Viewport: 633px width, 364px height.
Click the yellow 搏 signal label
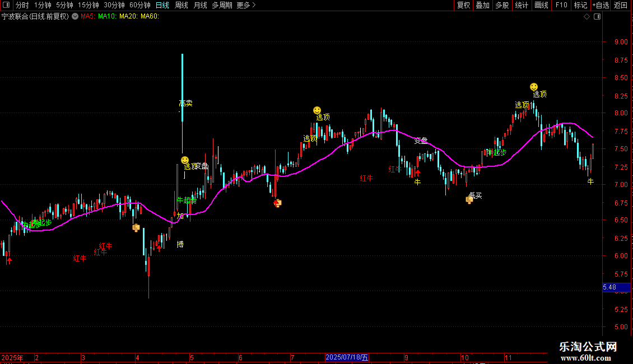pyautogui.click(x=180, y=244)
